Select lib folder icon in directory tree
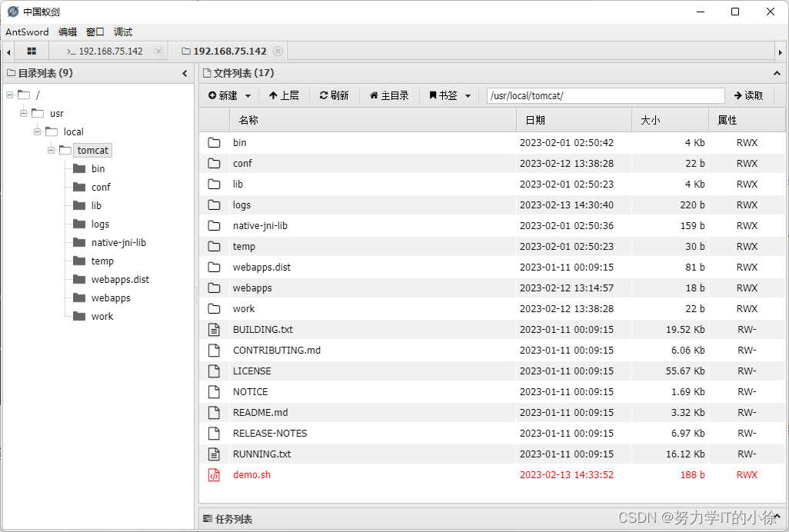The image size is (789, 532). 79,205
